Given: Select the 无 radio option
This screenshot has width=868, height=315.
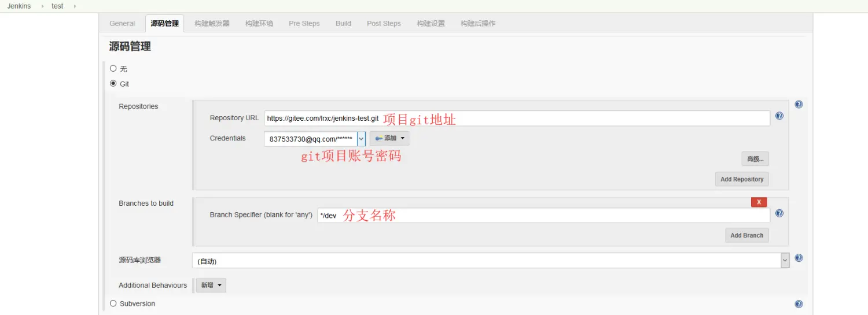Looking at the screenshot, I should (x=113, y=68).
